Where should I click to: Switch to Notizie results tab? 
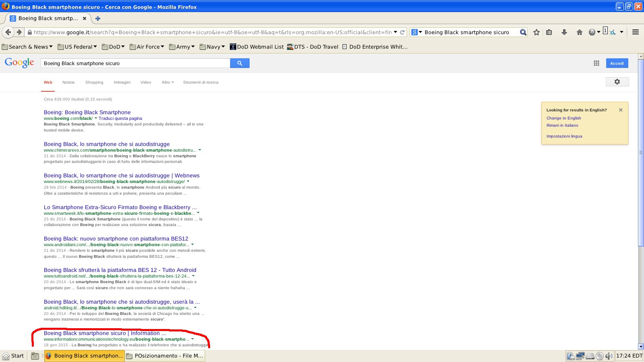[x=68, y=82]
